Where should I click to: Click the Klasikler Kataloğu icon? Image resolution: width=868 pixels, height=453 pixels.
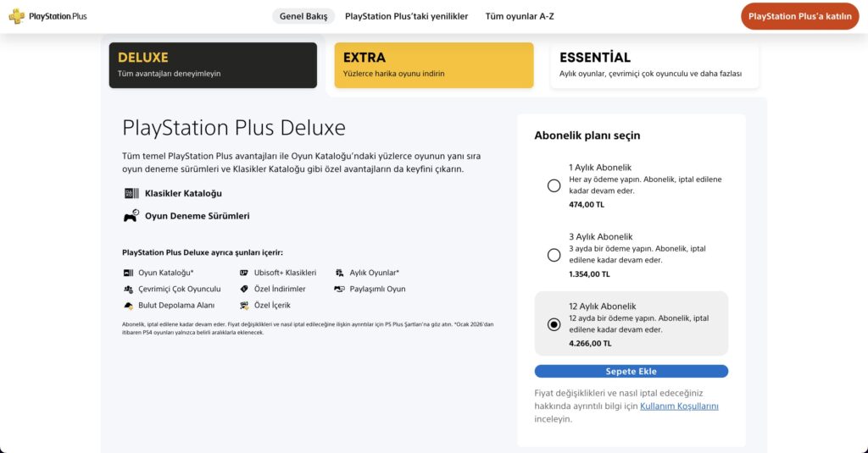coord(131,193)
